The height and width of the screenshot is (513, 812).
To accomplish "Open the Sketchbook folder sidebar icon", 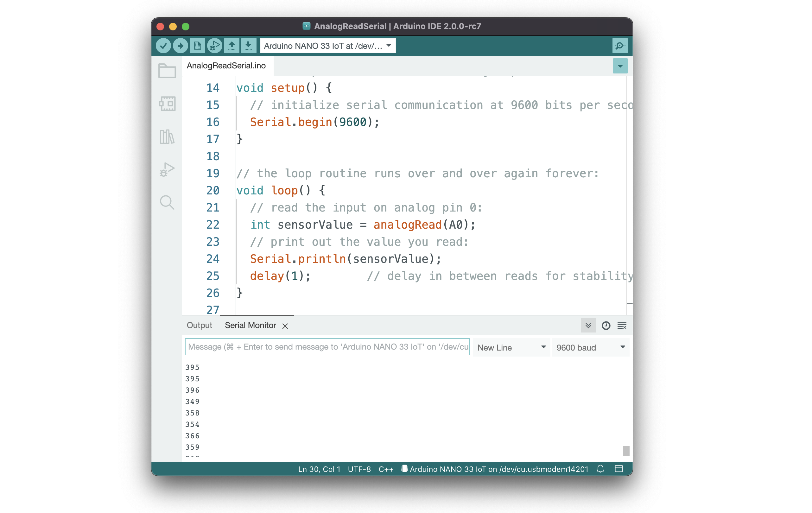I will [167, 71].
